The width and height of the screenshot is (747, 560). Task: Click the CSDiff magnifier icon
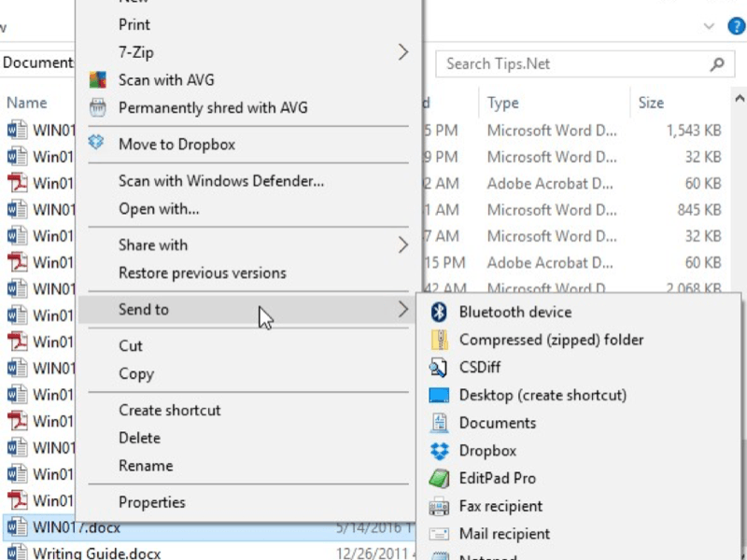[x=438, y=368]
